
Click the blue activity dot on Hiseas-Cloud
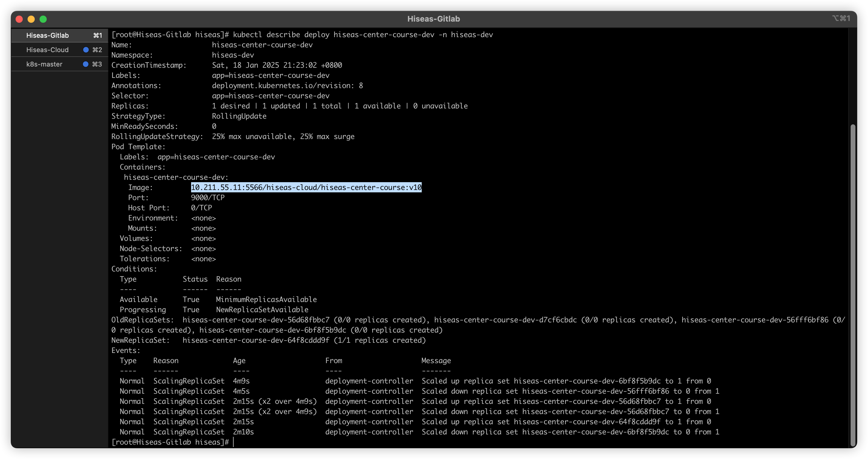86,50
